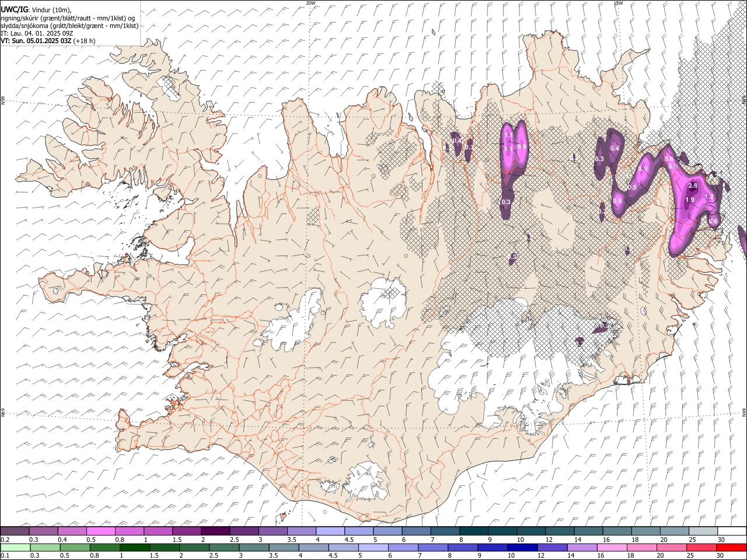The image size is (747, 560).
Task: Click the upper legend swatch between 0.2 and 0.3
Action: pos(15,531)
